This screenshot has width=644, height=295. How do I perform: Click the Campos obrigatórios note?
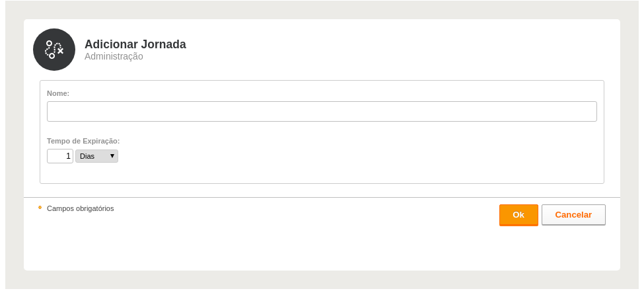[x=81, y=208]
